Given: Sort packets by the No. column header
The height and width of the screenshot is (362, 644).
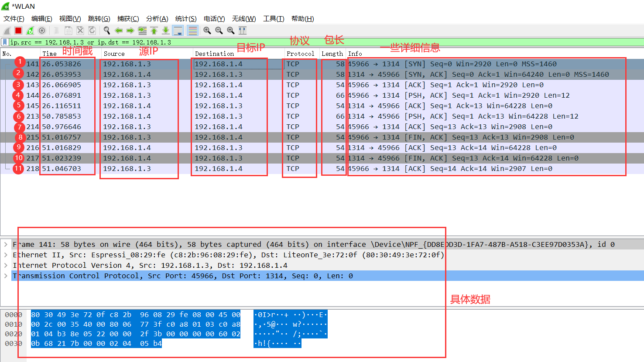Looking at the screenshot, I should (x=20, y=54).
